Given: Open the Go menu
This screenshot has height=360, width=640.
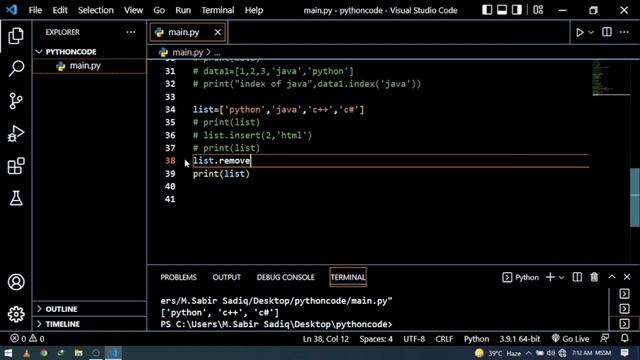Looking at the screenshot, I should pyautogui.click(x=159, y=10).
